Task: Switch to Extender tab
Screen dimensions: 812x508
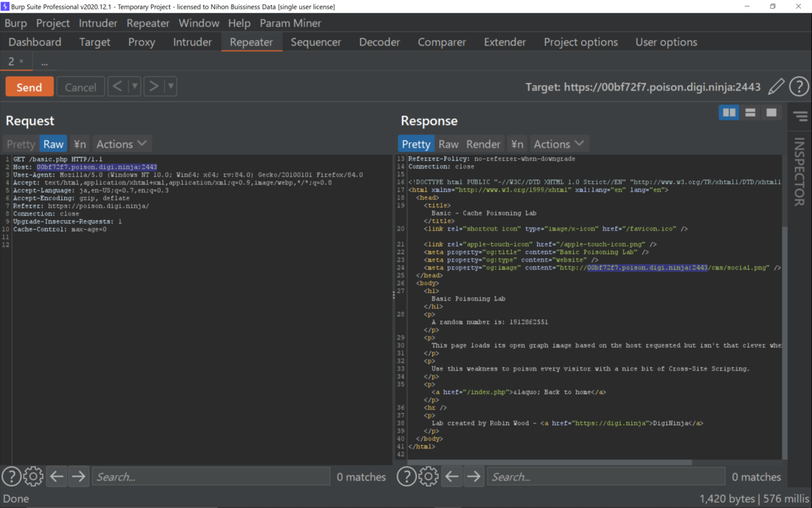Action: pyautogui.click(x=505, y=42)
